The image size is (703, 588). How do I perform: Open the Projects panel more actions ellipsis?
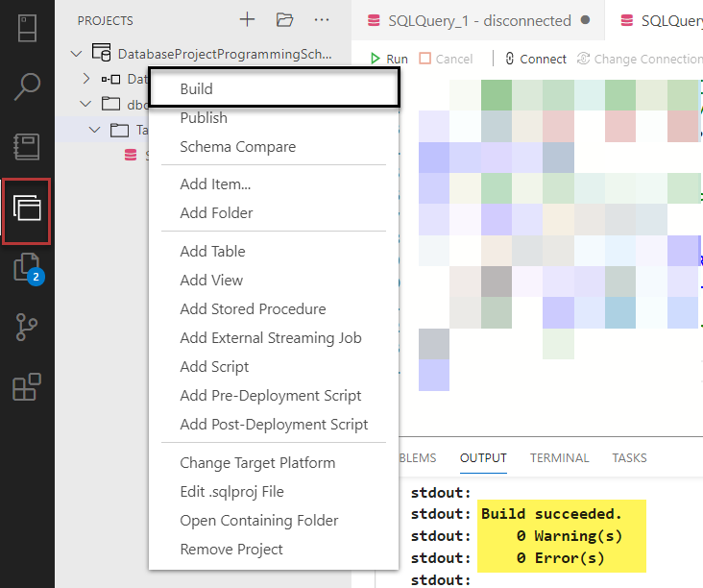click(322, 20)
